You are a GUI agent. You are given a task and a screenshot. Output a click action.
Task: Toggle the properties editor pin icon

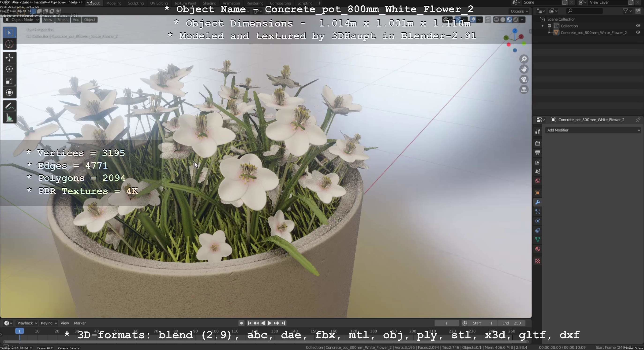638,120
